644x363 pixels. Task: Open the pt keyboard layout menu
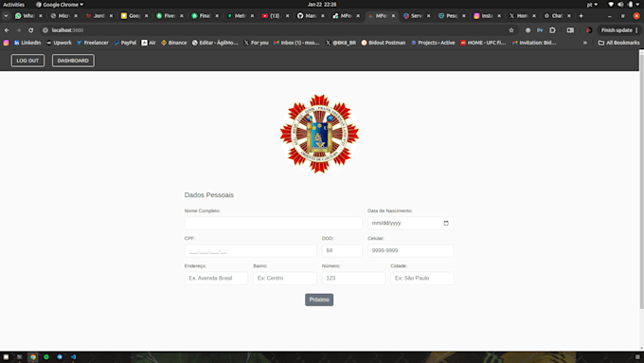(x=592, y=5)
